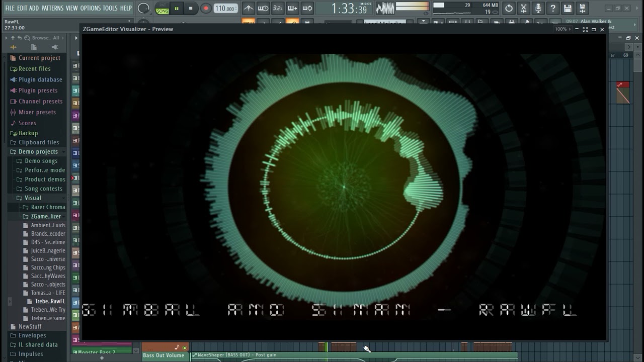Screen dimensions: 644x362
Task: Stop playback with the stop button
Action: click(x=191, y=8)
